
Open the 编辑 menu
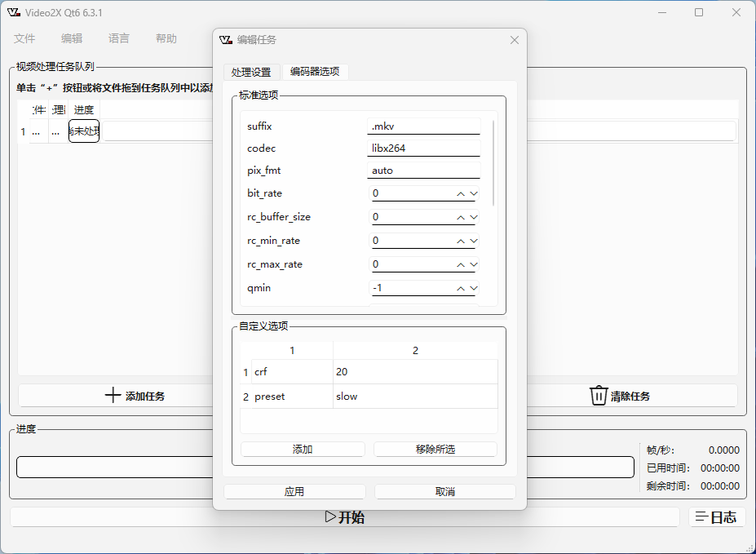click(72, 38)
